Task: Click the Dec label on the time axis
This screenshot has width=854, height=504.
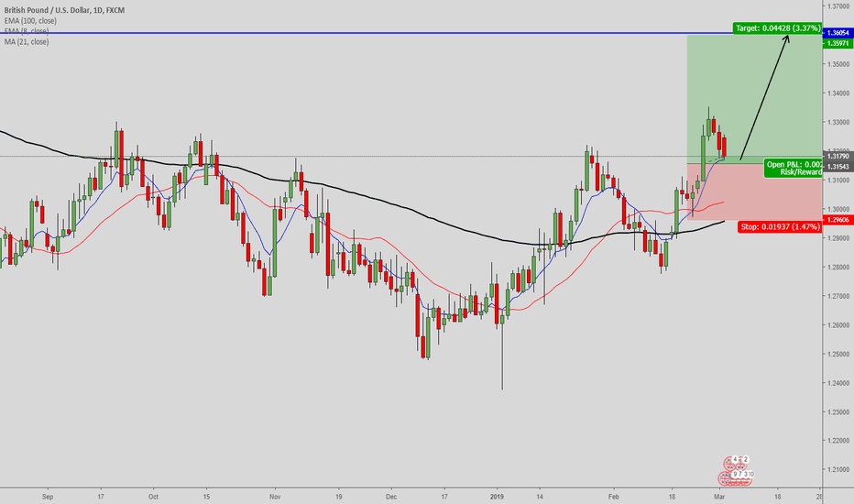Action: 391,497
